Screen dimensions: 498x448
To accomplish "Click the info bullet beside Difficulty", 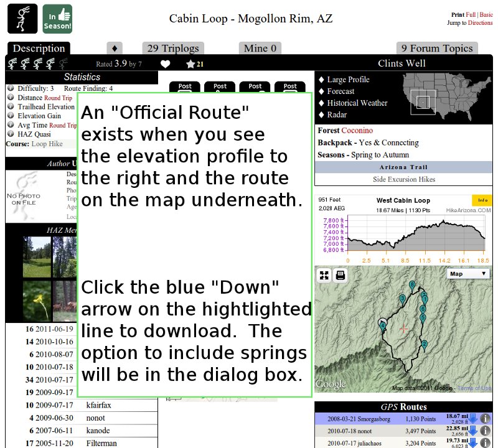I will tap(11, 88).
